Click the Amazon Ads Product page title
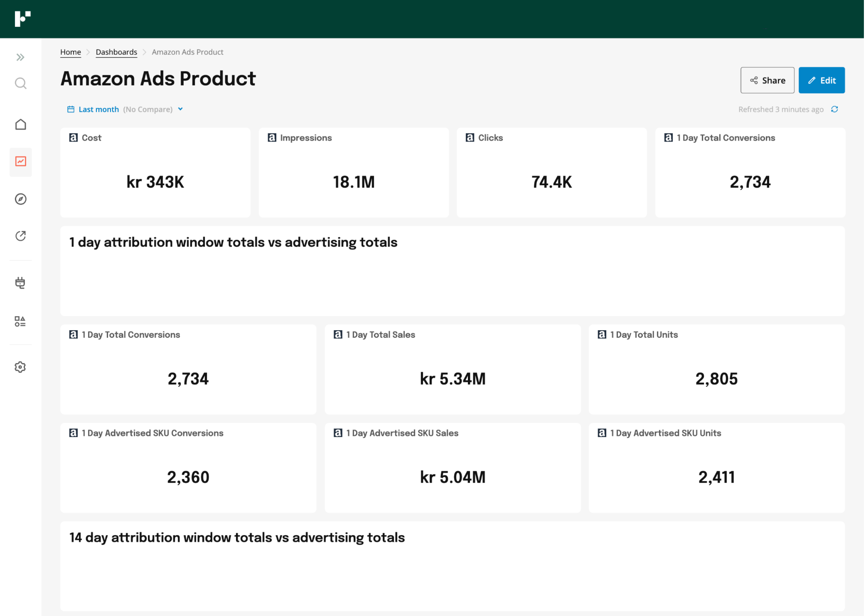866x616 pixels. 158,79
